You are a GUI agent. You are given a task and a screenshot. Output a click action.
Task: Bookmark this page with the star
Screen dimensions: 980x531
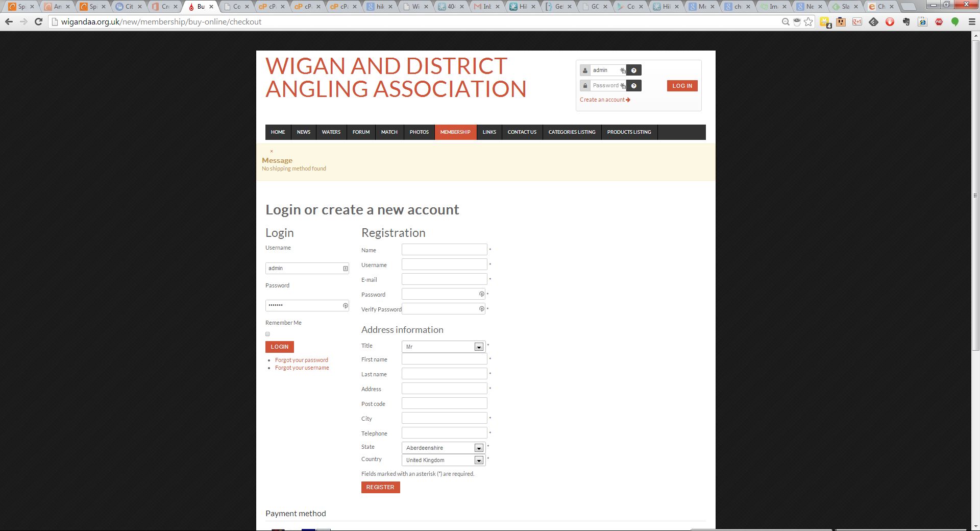tap(808, 22)
